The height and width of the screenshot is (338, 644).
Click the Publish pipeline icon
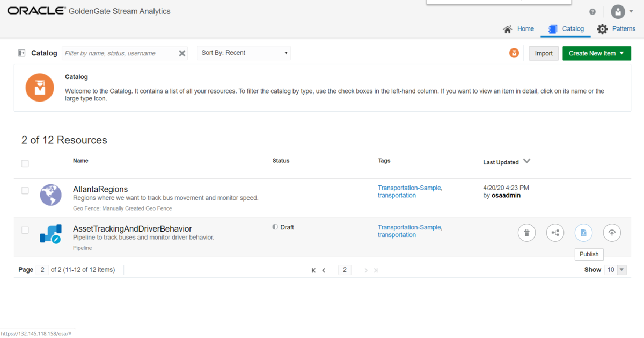pos(584,233)
